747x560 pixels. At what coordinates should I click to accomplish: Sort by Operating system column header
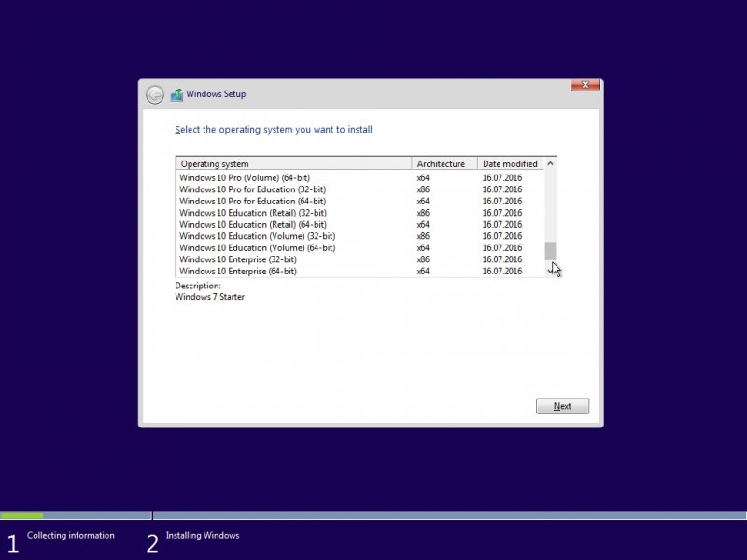click(x=293, y=164)
